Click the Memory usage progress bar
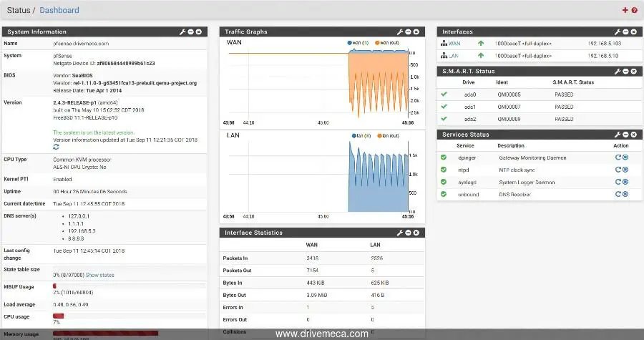The width and height of the screenshot is (644, 340). coord(129,333)
